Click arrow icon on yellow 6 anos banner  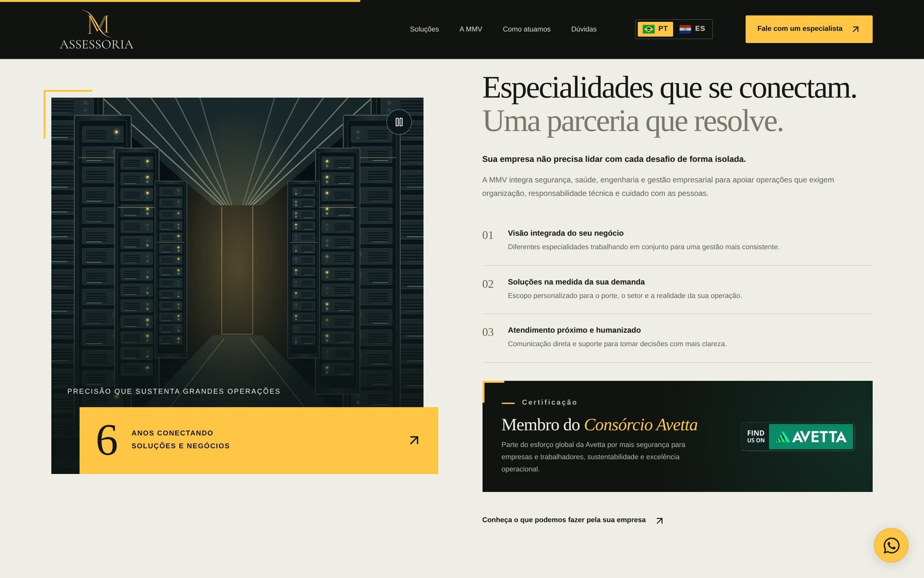coord(414,440)
